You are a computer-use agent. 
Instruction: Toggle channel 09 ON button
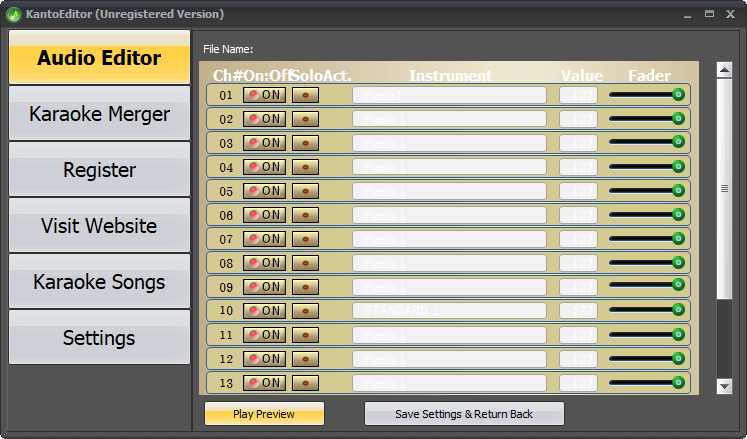pos(264,286)
